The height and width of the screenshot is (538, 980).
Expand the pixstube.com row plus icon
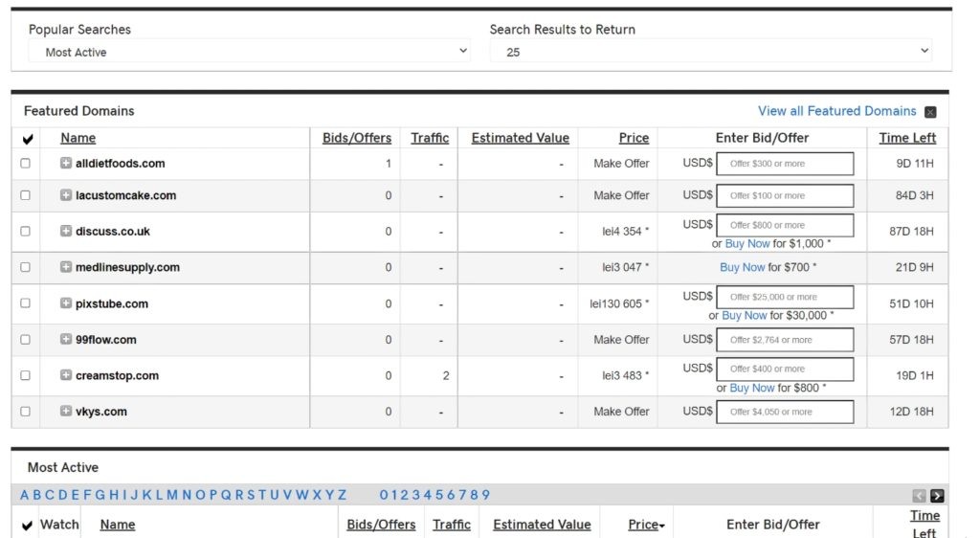[66, 303]
